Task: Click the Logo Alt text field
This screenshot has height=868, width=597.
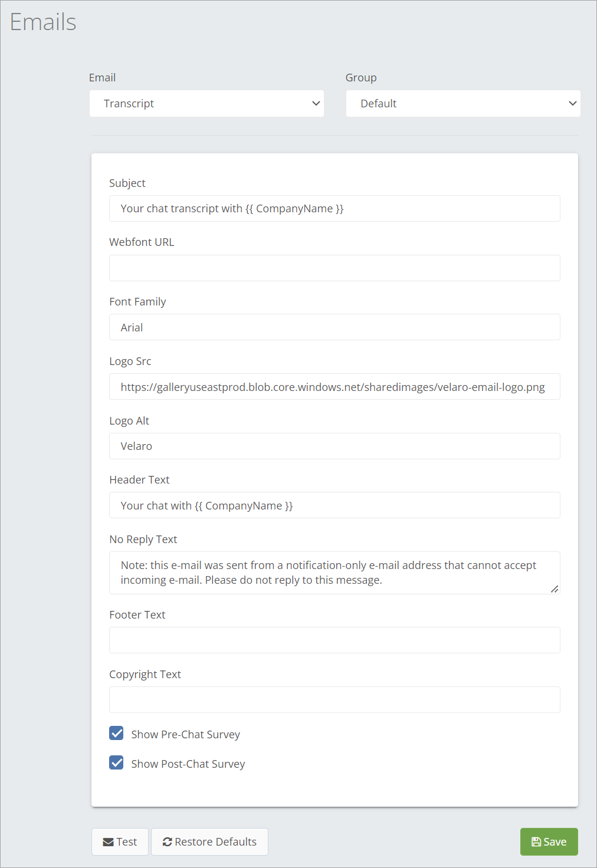Action: [x=334, y=446]
